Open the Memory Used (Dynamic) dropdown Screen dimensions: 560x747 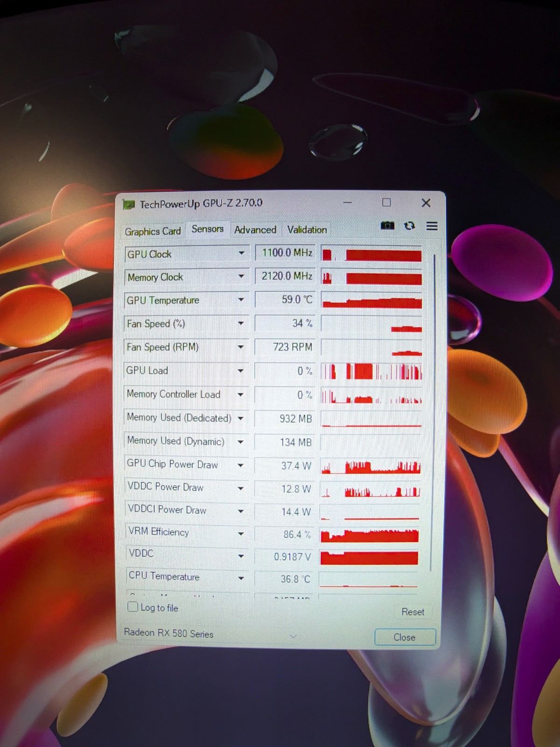pyautogui.click(x=241, y=442)
